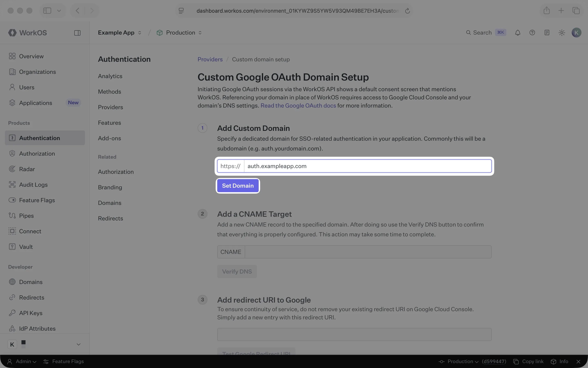The image size is (588, 368).
Task: Go to Users page
Action: point(45,87)
